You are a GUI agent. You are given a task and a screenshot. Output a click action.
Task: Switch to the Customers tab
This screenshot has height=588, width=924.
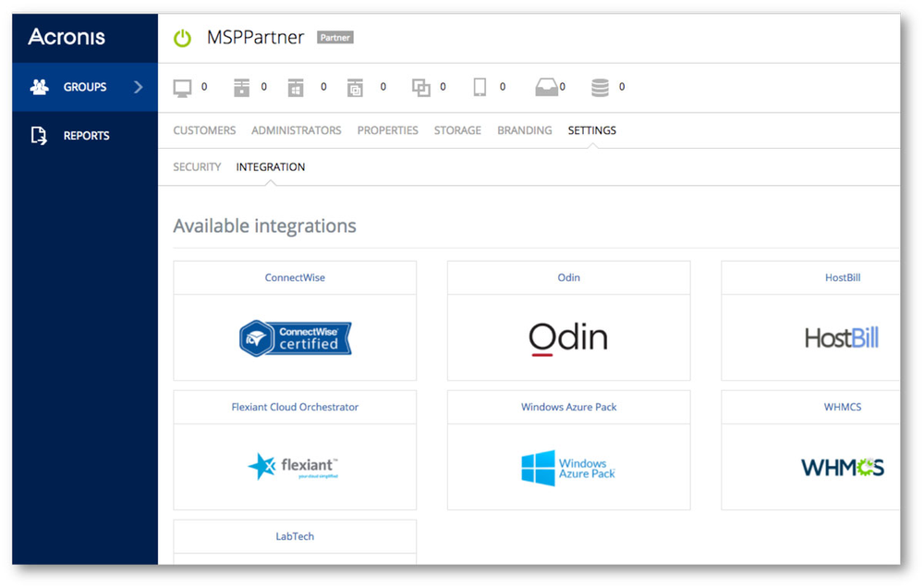[x=204, y=130]
